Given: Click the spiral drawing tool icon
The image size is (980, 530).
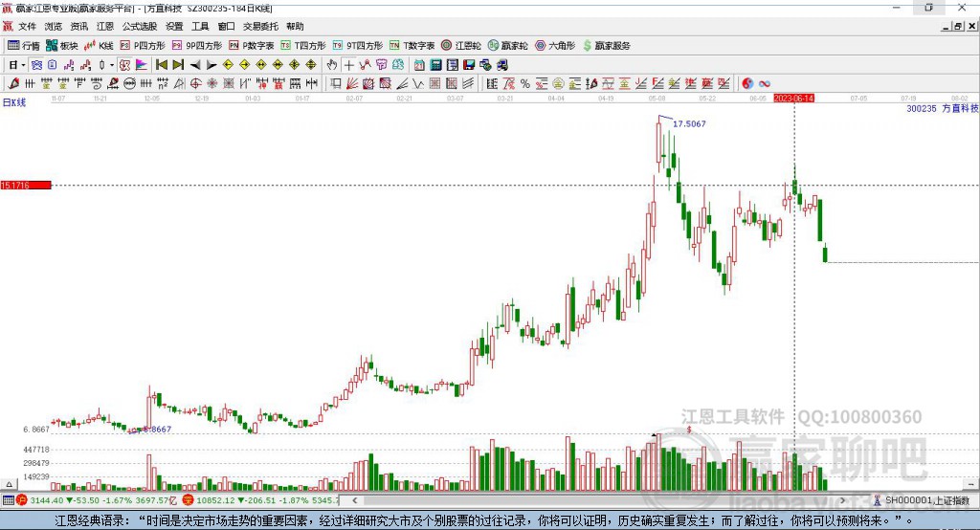Looking at the screenshot, I should click(x=97, y=84).
